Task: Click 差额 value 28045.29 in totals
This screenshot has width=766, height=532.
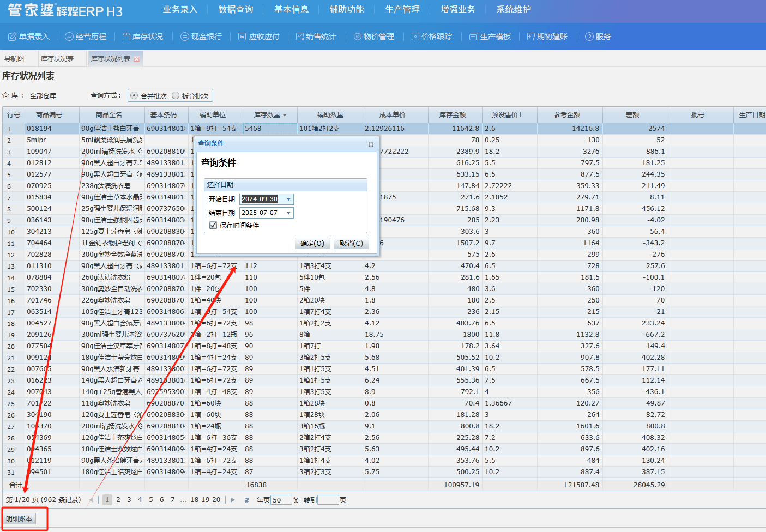Action: pos(649,485)
